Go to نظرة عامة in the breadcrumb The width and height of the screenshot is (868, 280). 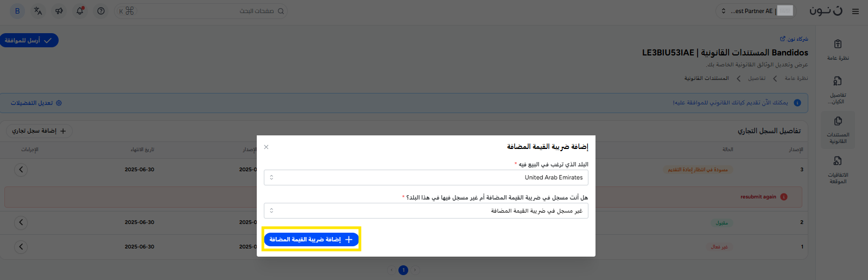point(796,78)
